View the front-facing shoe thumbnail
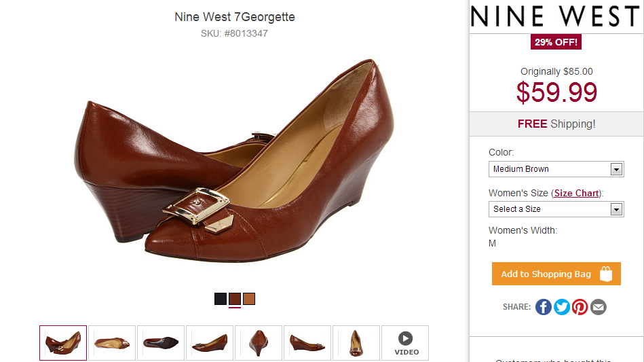 coord(356,343)
